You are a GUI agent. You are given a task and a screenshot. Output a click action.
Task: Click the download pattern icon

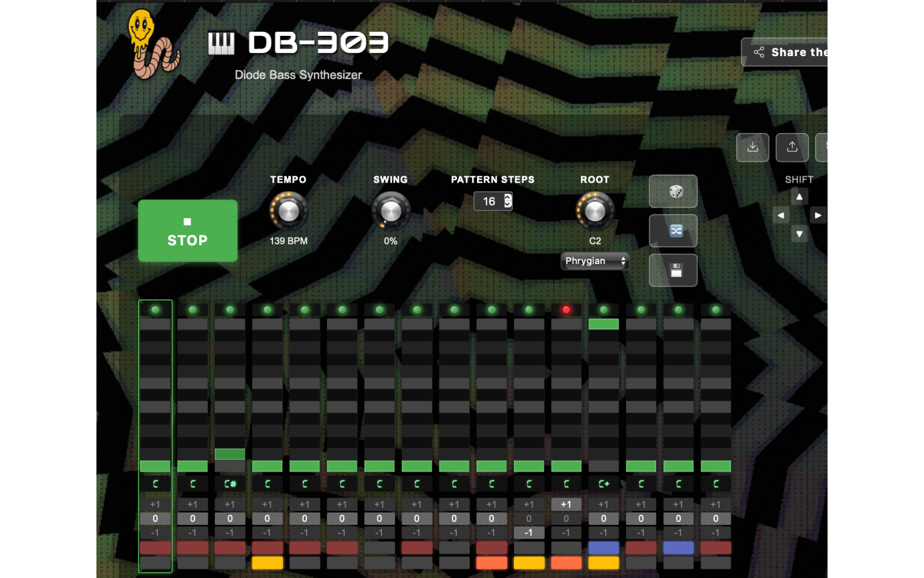point(752,147)
